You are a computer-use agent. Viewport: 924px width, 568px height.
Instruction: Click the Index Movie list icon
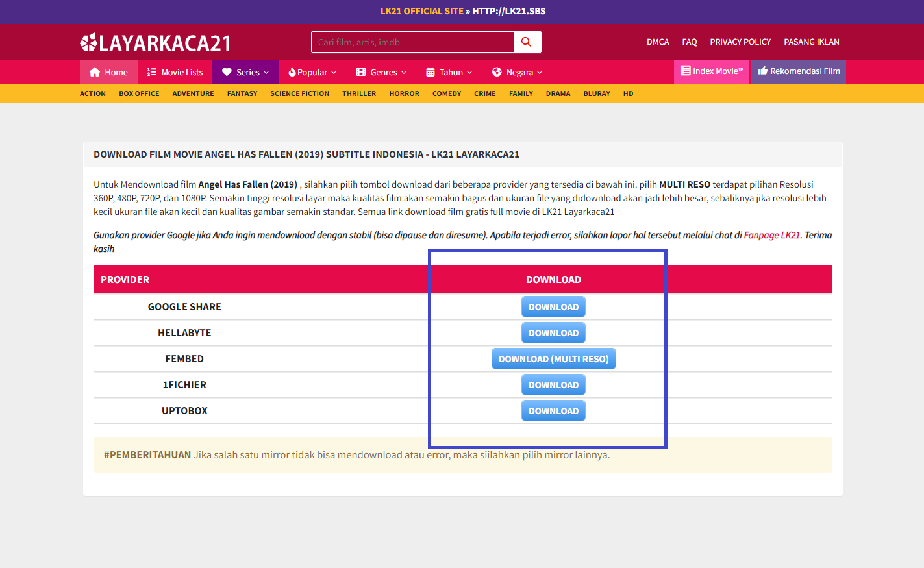click(686, 71)
